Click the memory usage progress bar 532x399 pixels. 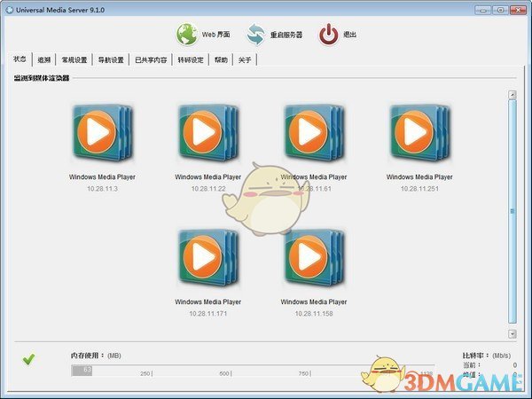[253, 371]
